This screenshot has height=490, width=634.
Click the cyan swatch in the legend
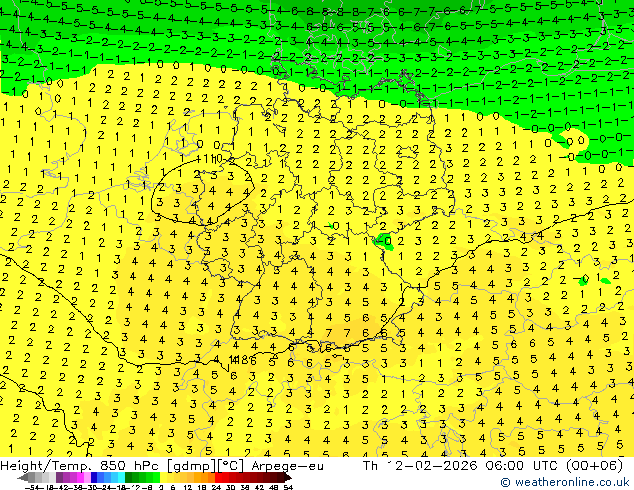tap(121, 478)
